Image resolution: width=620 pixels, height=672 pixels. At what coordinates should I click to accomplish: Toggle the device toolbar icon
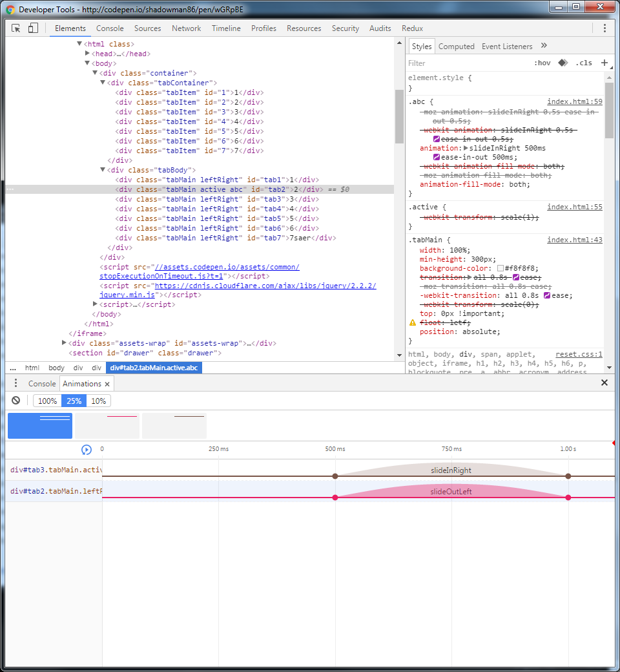(x=33, y=28)
